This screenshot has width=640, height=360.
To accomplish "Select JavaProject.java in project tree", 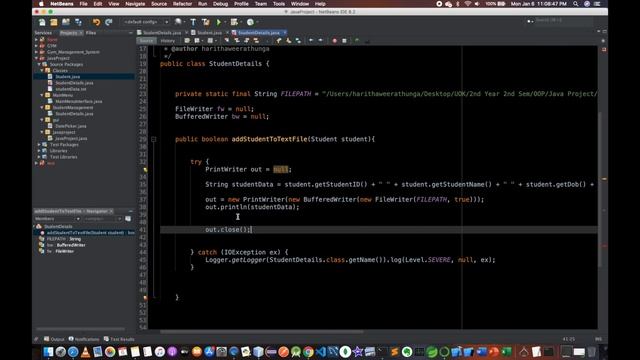I will click(71, 138).
